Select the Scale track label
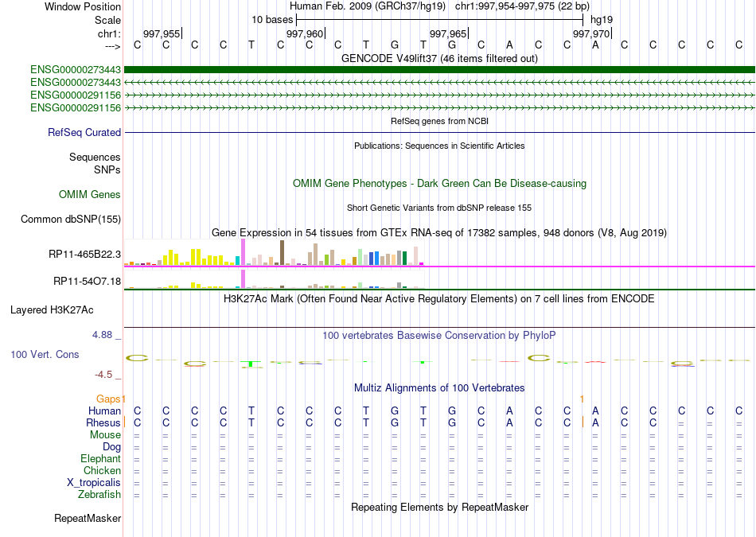This screenshot has height=537, width=756. tap(107, 20)
